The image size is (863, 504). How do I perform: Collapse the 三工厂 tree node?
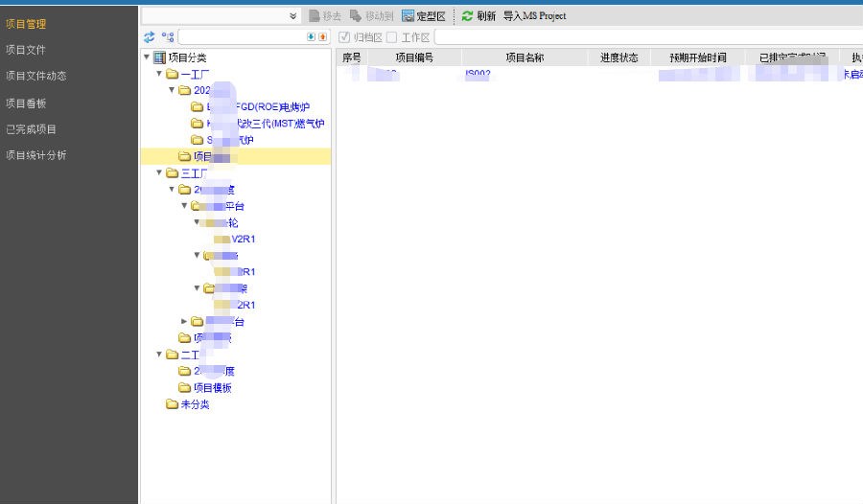(x=159, y=172)
